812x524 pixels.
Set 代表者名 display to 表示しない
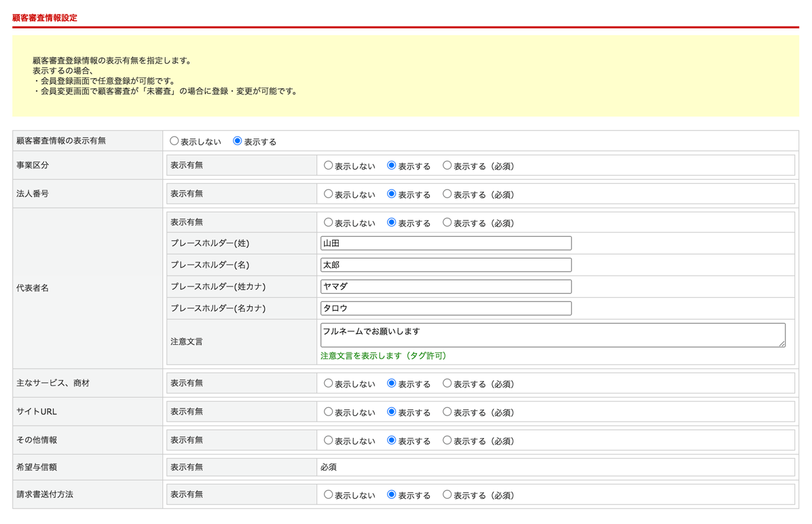[329, 223]
